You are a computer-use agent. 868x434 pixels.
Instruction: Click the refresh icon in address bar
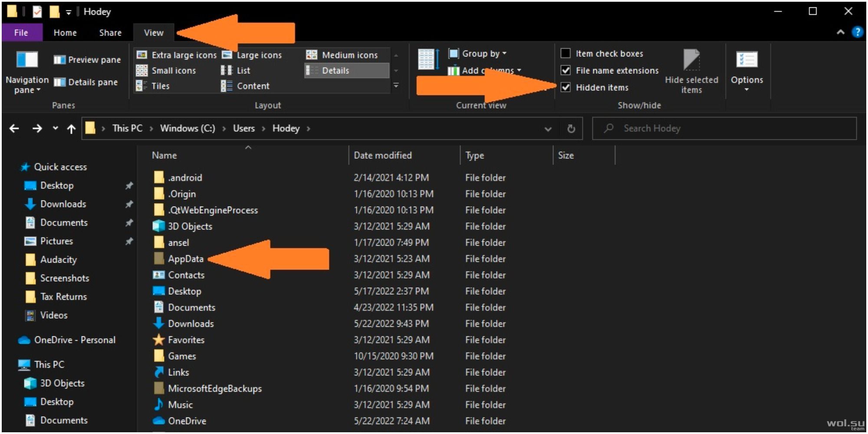571,128
